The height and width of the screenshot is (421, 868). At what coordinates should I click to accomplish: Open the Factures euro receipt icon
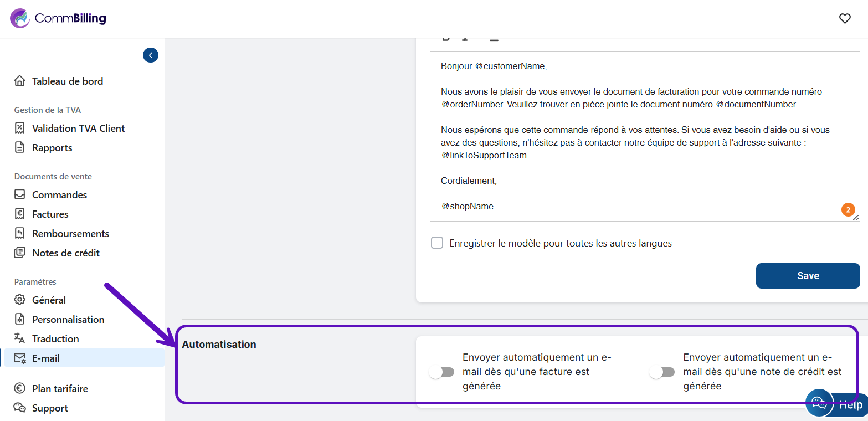click(x=19, y=214)
